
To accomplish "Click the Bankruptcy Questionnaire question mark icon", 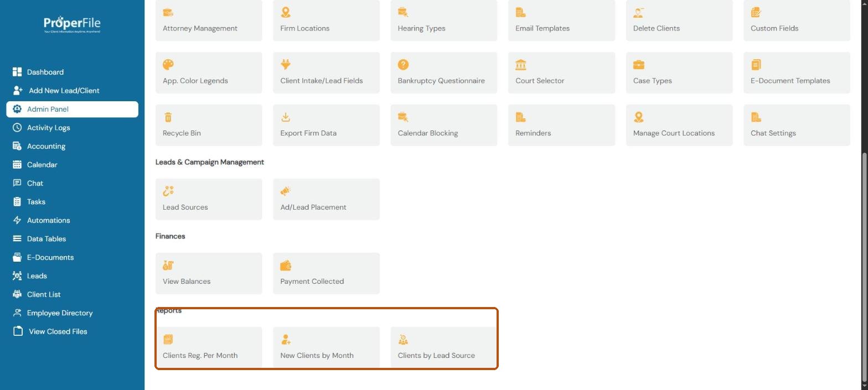I will point(403,65).
